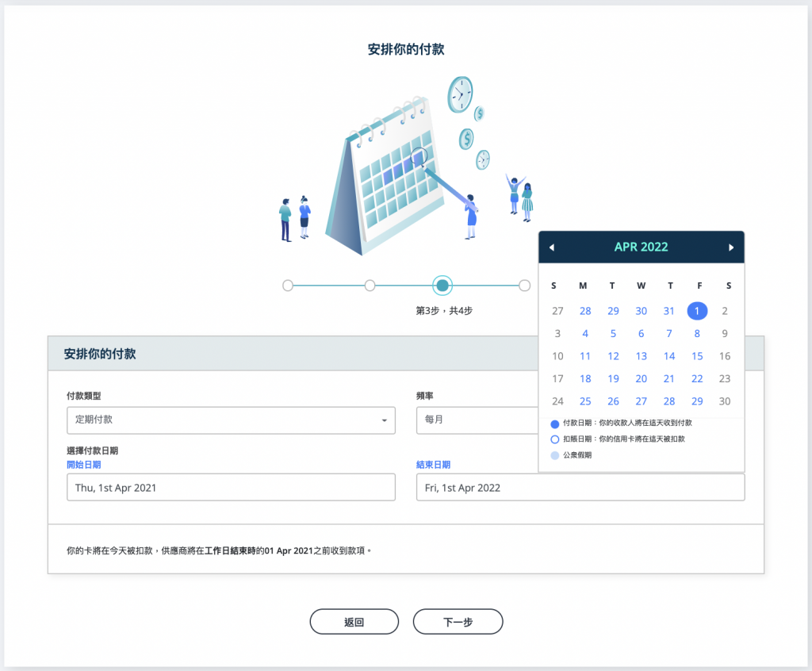Click Saturday date 16 in calendar

pos(725,356)
